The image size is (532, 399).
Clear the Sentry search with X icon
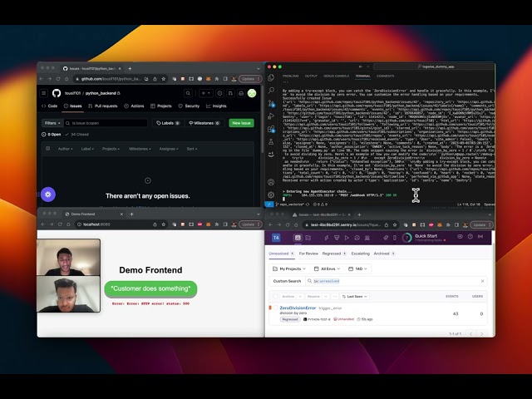(x=482, y=281)
